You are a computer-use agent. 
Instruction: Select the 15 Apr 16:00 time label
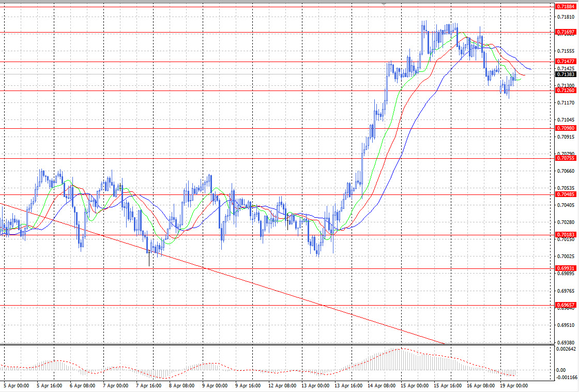click(448, 386)
